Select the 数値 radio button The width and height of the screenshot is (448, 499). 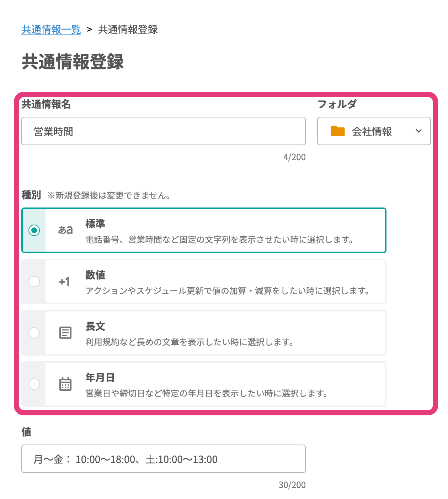[34, 282]
